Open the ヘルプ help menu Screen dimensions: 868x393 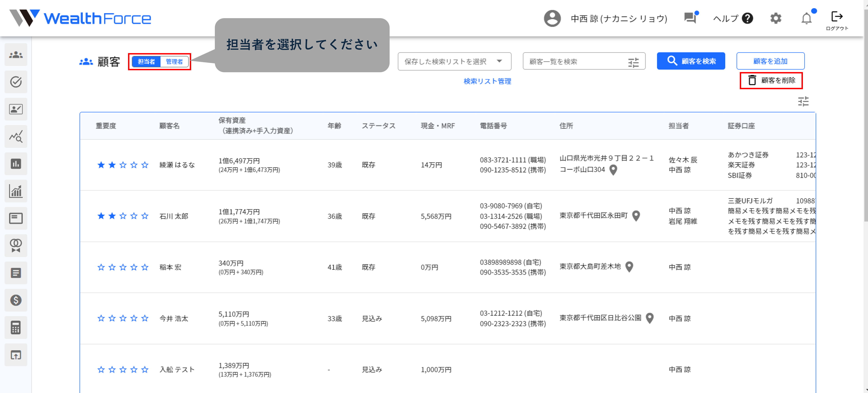coord(733,18)
